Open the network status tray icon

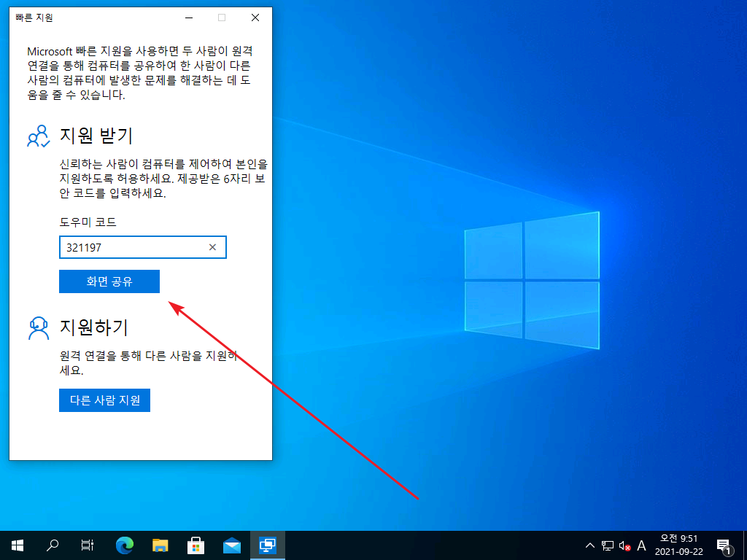point(608,545)
